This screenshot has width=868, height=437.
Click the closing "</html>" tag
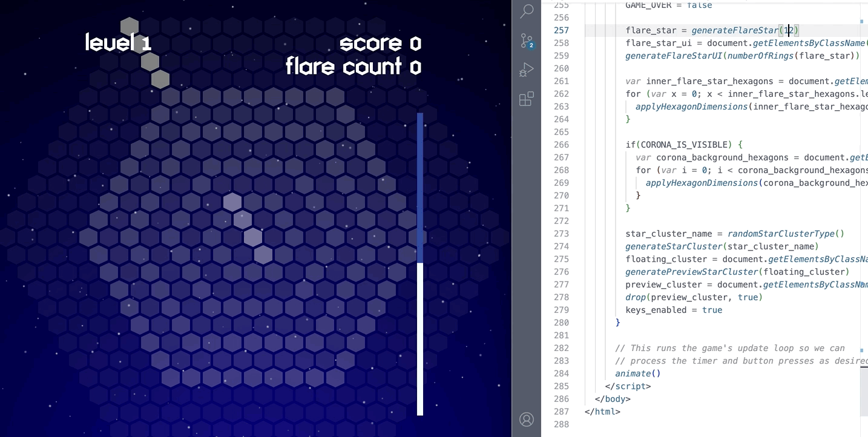602,412
